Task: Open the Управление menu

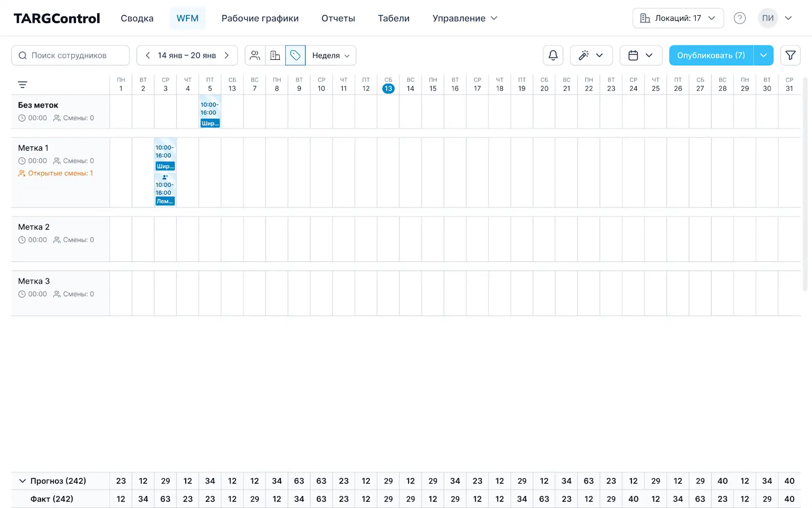Action: coord(464,18)
